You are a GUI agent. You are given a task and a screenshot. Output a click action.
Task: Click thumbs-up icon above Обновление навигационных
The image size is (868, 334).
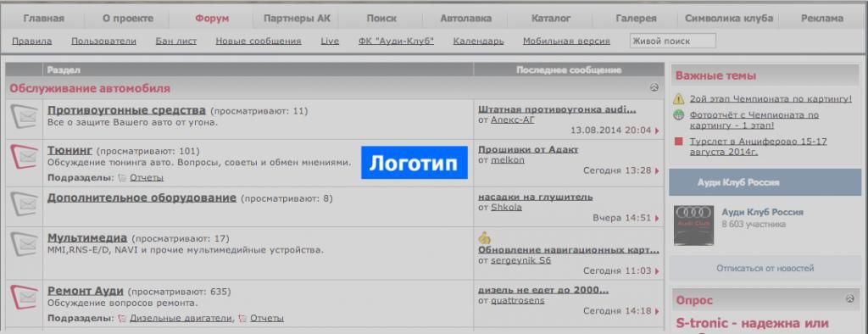pyautogui.click(x=484, y=238)
